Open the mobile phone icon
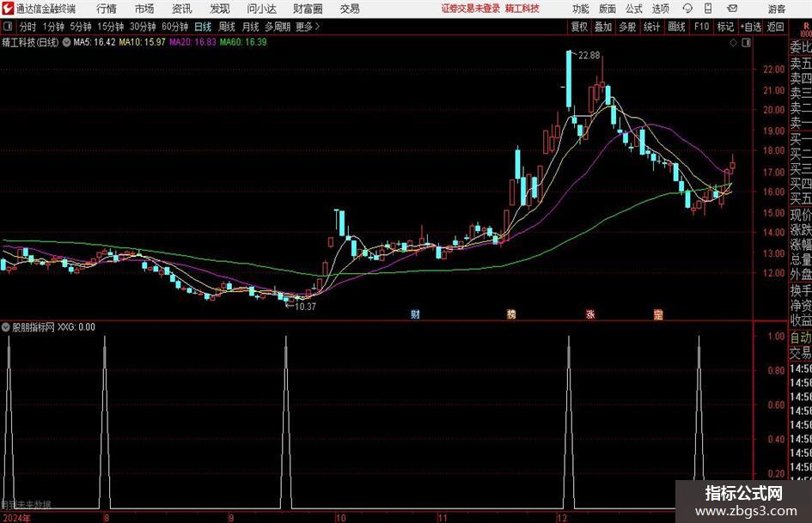The height and width of the screenshot is (523, 812). tap(708, 9)
